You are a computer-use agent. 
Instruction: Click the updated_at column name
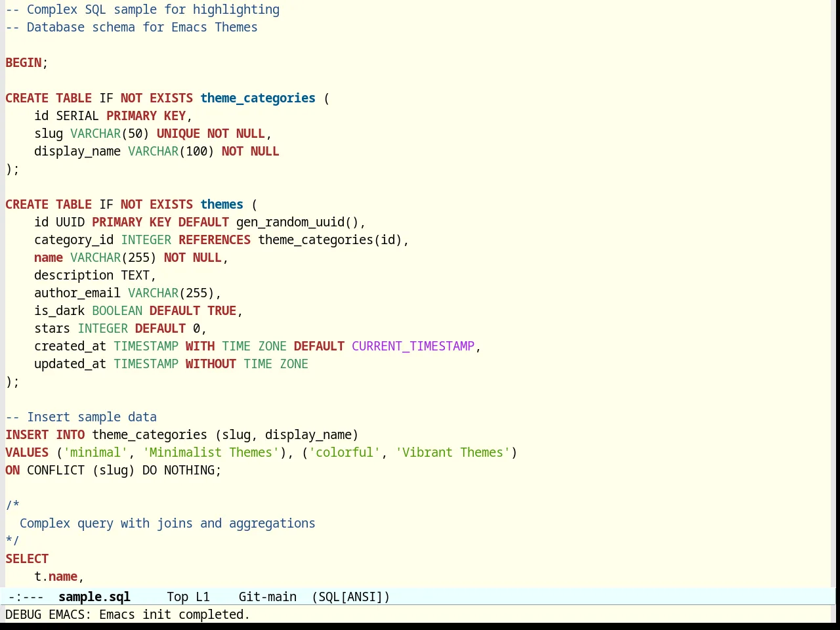70,364
